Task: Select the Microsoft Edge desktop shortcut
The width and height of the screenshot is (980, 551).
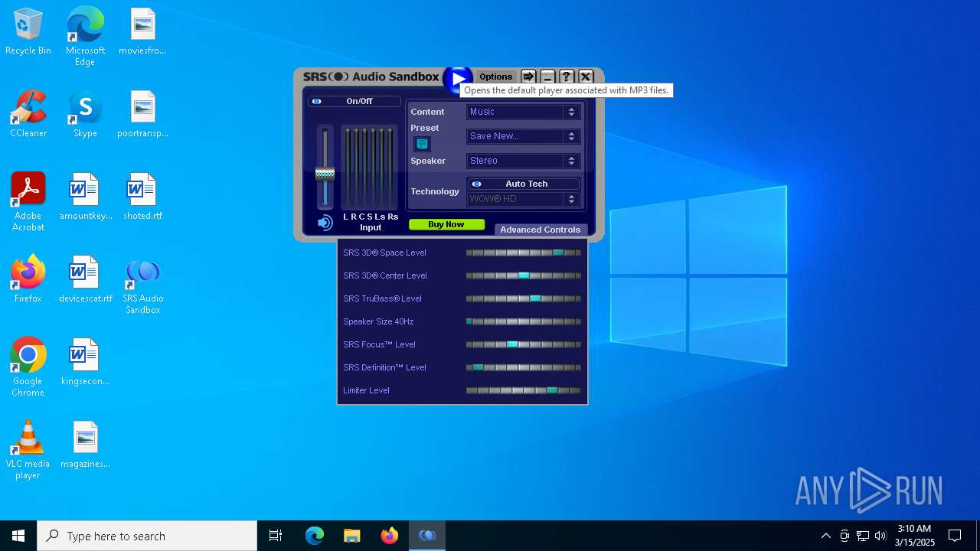Action: 85,37
